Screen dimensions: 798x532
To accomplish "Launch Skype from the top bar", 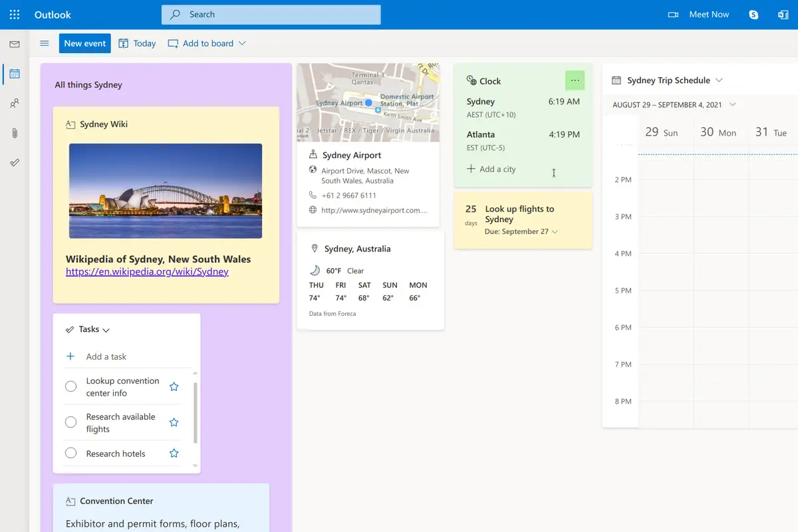I will coord(753,14).
